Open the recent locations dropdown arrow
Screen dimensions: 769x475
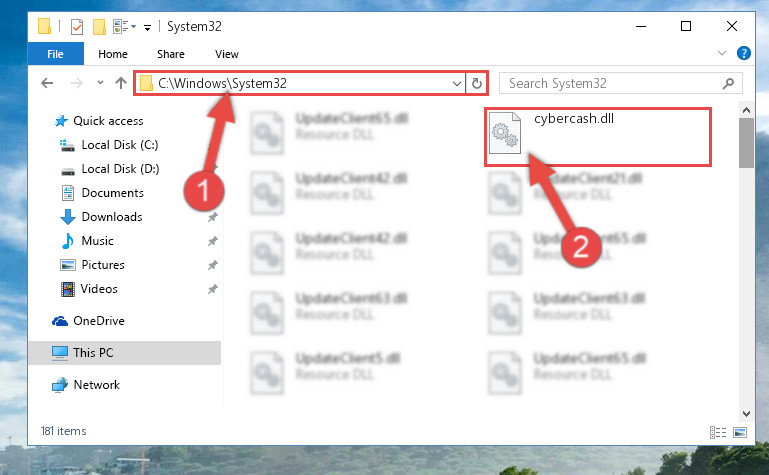tap(100, 83)
